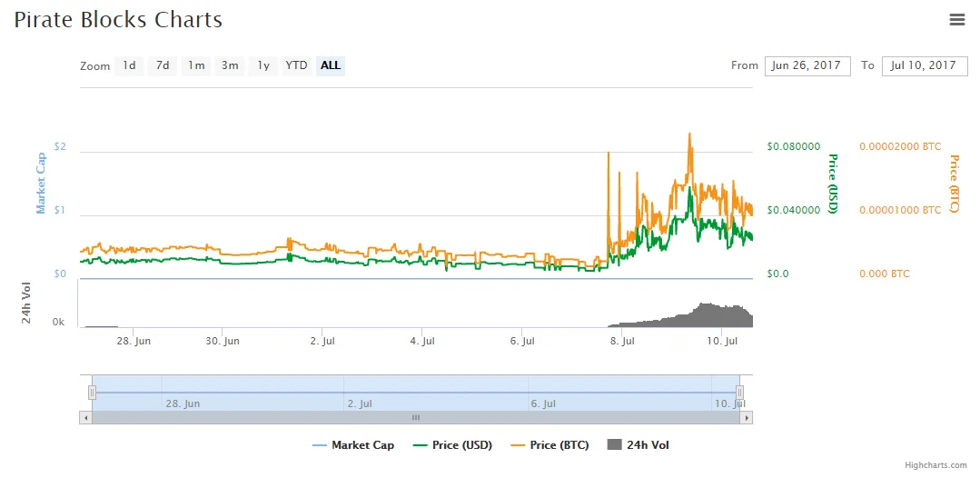Toggle 24h Vol series in legend

pos(638,445)
